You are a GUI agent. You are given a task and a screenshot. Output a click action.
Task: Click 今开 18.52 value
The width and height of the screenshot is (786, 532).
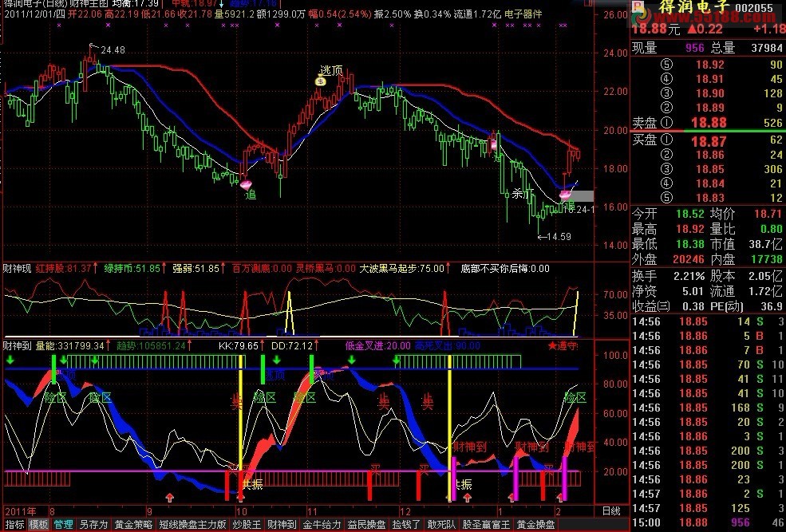pyautogui.click(x=690, y=214)
